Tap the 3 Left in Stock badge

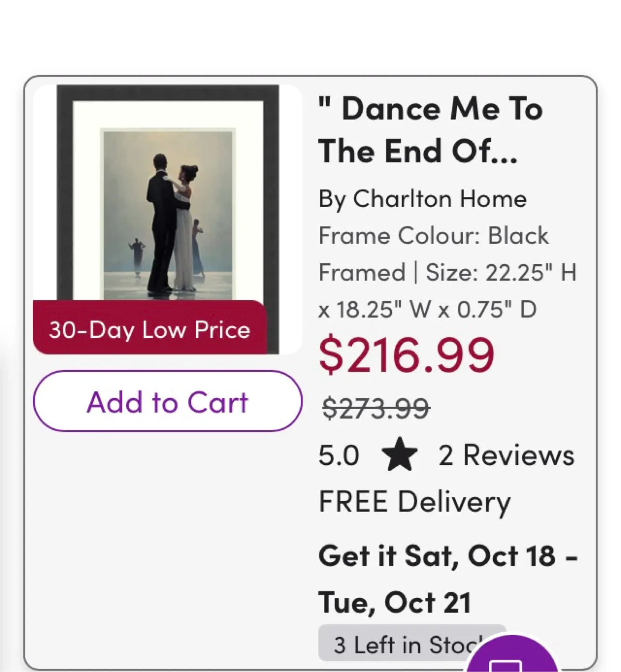pyautogui.click(x=401, y=645)
